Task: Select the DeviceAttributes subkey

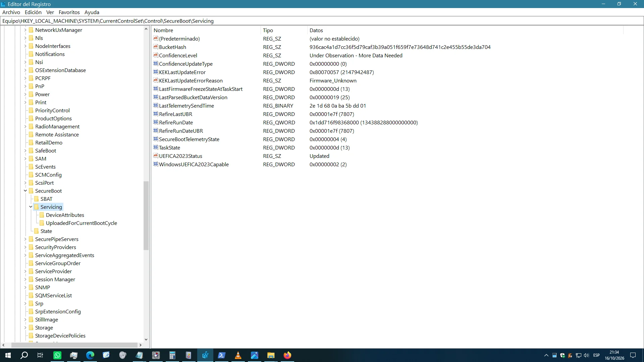Action: tap(65, 215)
